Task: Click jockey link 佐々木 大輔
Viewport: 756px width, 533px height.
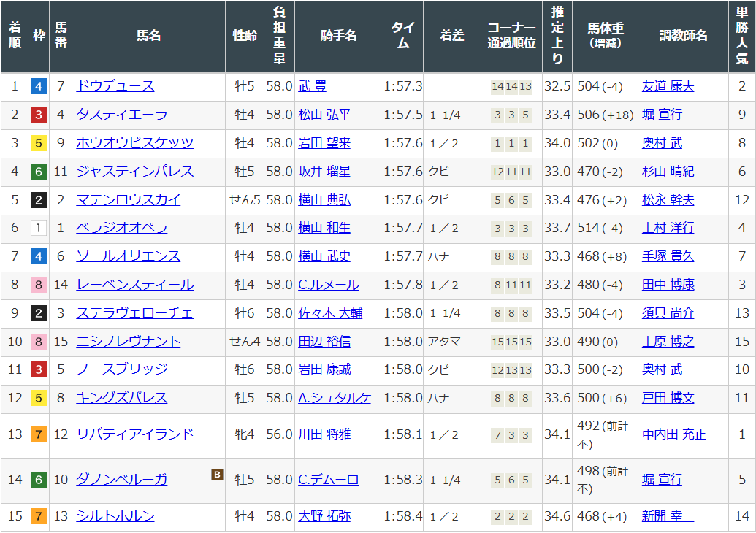Action: (330, 313)
